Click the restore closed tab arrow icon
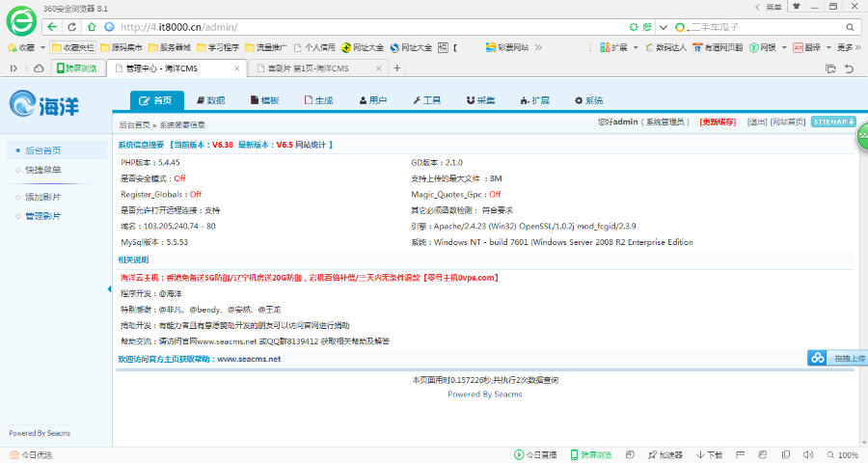The height and width of the screenshot is (463, 868). (x=849, y=68)
